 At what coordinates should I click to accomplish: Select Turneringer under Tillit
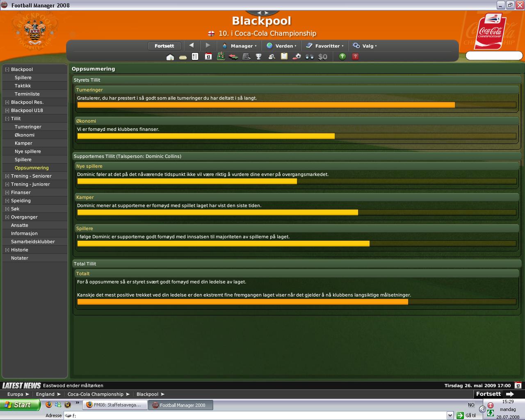[28, 127]
